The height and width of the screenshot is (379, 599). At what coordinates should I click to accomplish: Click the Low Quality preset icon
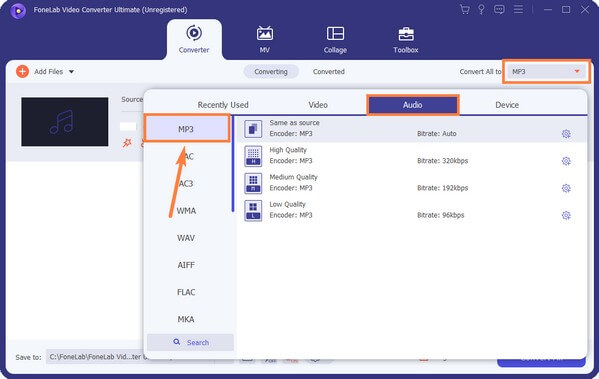pyautogui.click(x=253, y=211)
